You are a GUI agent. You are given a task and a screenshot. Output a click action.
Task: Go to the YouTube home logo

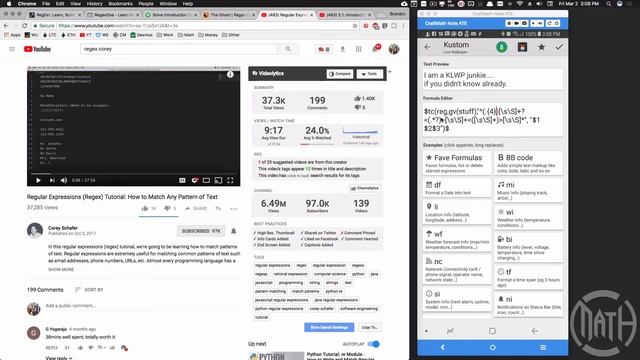pyautogui.click(x=37, y=49)
